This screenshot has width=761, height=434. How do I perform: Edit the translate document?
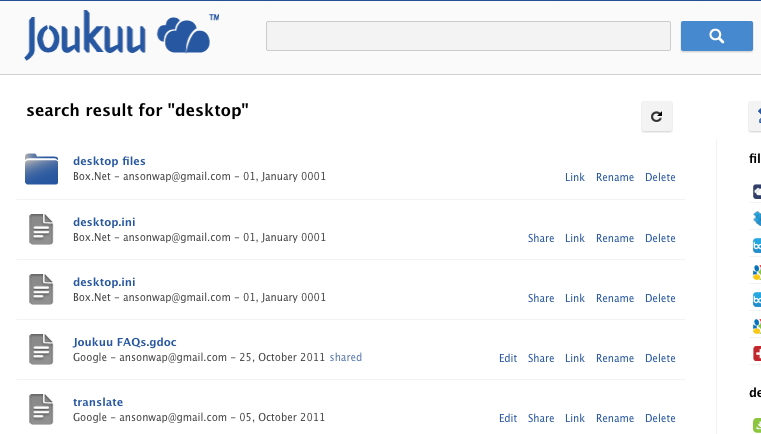tap(508, 418)
